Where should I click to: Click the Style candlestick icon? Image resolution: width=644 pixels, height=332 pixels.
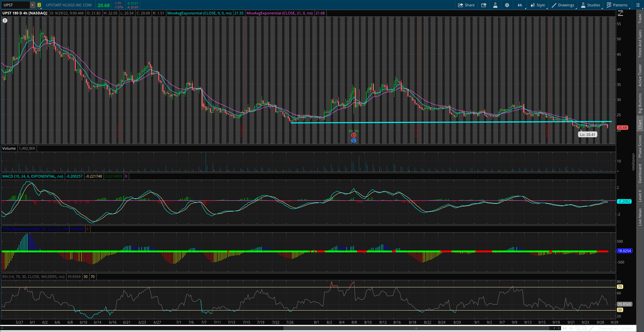tap(532, 5)
